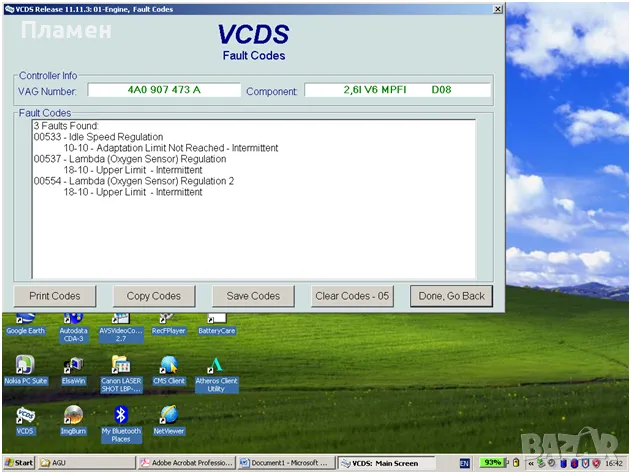The width and height of the screenshot is (631, 474).
Task: Open My Bluetooth Places icon
Action: pos(121,415)
